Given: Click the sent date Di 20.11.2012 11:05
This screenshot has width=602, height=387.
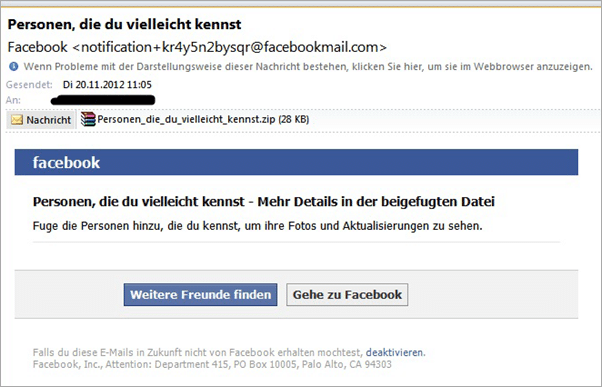Looking at the screenshot, I should pyautogui.click(x=107, y=84).
